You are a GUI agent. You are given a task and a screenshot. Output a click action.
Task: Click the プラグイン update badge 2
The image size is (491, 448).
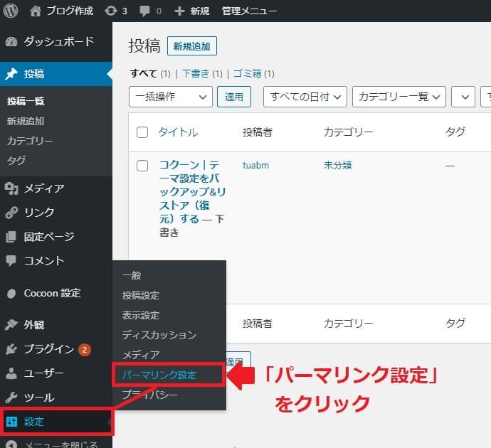[85, 349]
